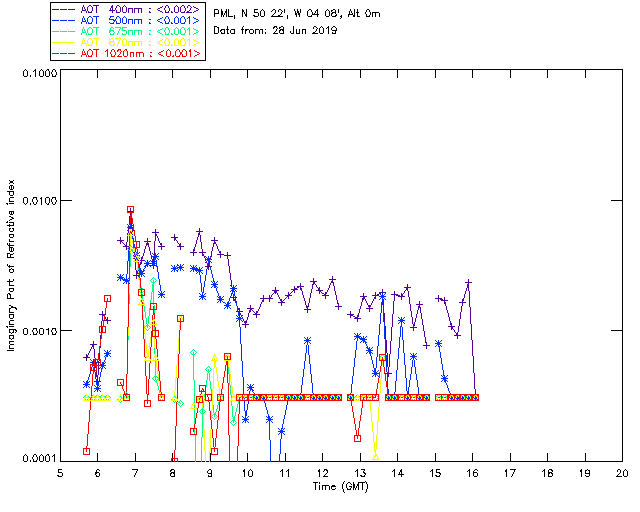Click the x-axis tick label 16

[473, 473]
